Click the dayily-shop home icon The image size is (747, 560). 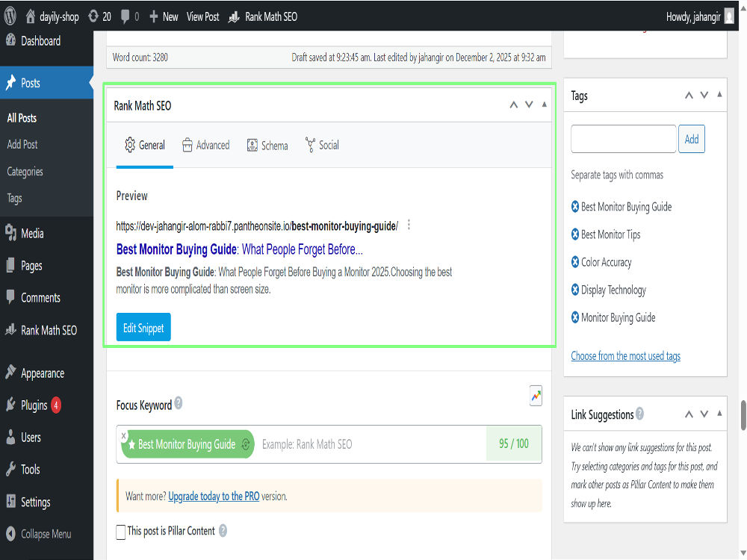30,16
